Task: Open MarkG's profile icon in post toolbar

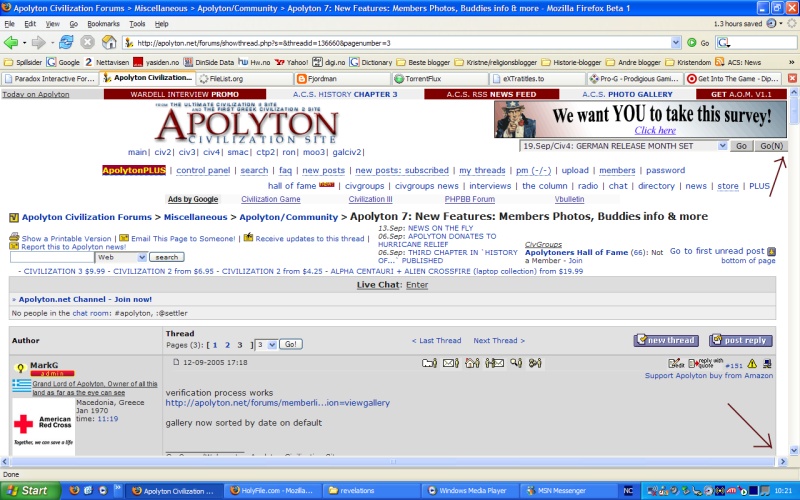Action: [x=429, y=363]
